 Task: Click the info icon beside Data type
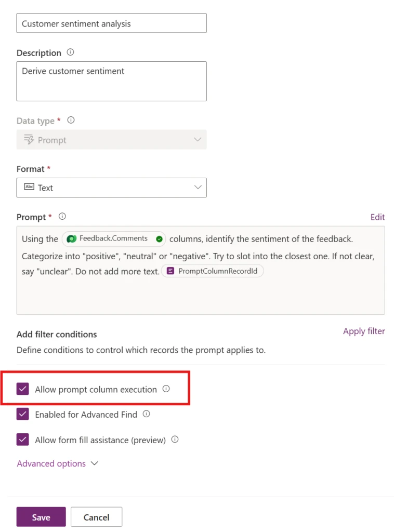(71, 120)
